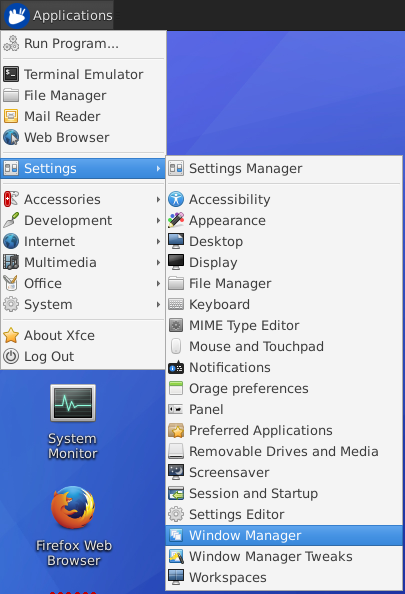The height and width of the screenshot is (594, 405).
Task: Click the Settings category icon
Action: [11, 169]
